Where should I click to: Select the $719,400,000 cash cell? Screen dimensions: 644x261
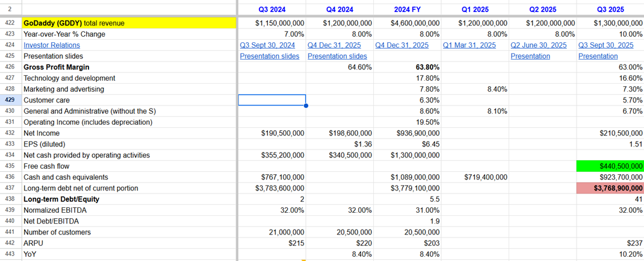(x=475, y=177)
